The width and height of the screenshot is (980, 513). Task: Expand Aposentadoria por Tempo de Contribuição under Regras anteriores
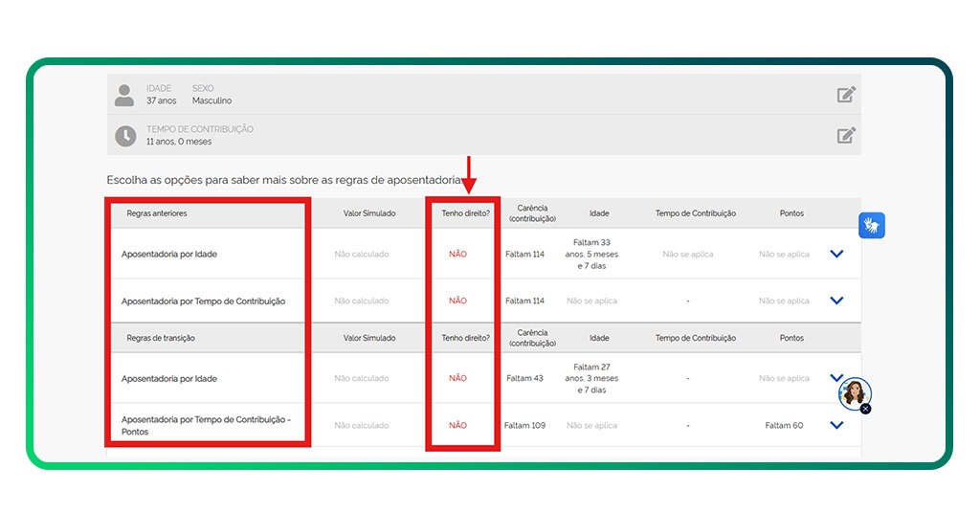click(836, 301)
